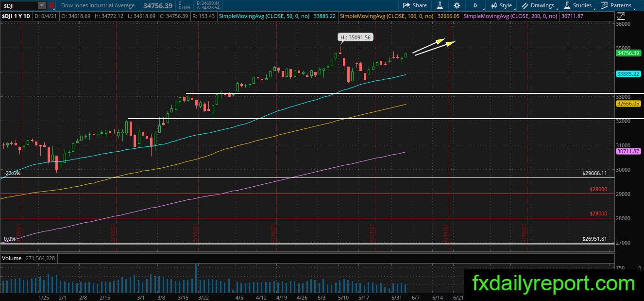This screenshot has width=644, height=301.
Task: Click the R: 153.43 range readout
Action: point(204,16)
